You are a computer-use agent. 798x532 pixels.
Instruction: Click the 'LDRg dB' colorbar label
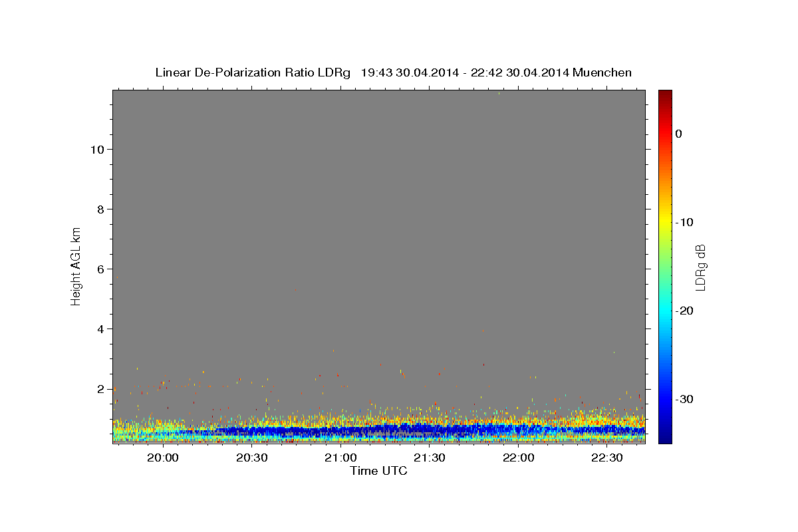(700, 267)
